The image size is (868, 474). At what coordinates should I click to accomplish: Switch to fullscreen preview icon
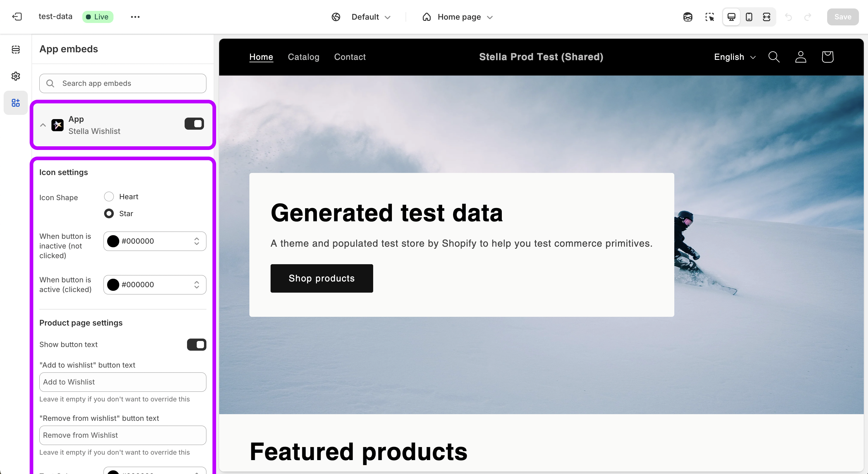pyautogui.click(x=767, y=17)
